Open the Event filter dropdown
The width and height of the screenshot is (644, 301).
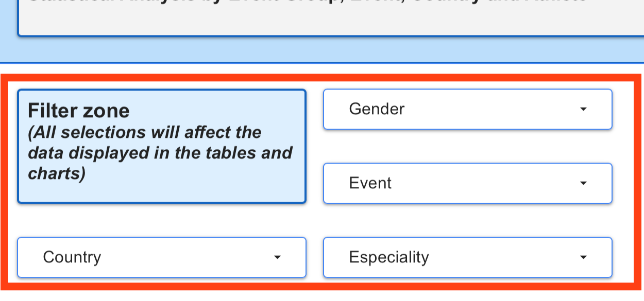(467, 183)
